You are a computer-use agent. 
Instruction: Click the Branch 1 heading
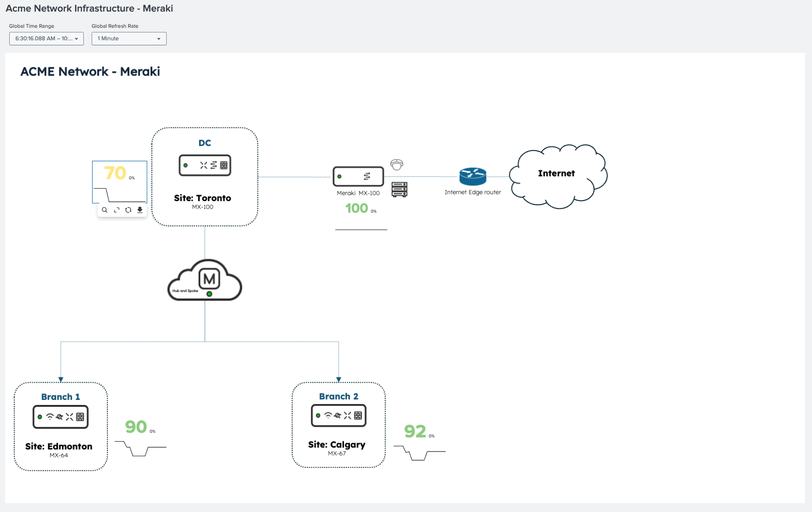point(61,397)
